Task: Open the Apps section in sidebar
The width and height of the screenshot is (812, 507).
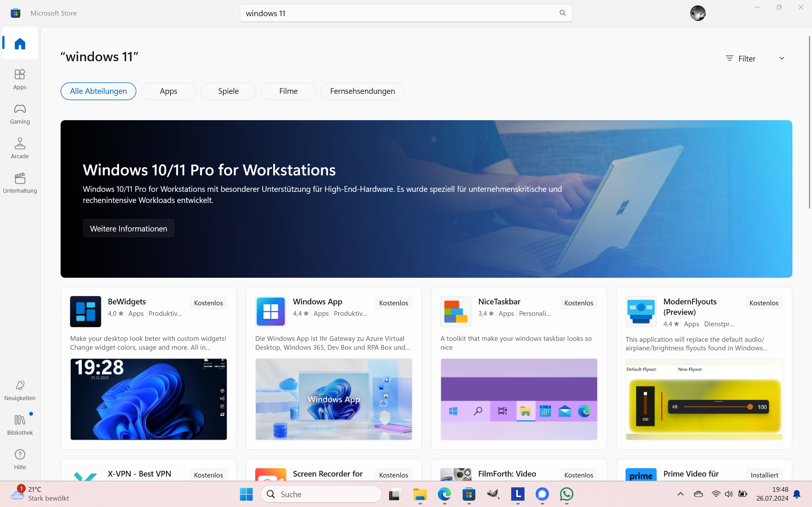Action: pos(20,79)
